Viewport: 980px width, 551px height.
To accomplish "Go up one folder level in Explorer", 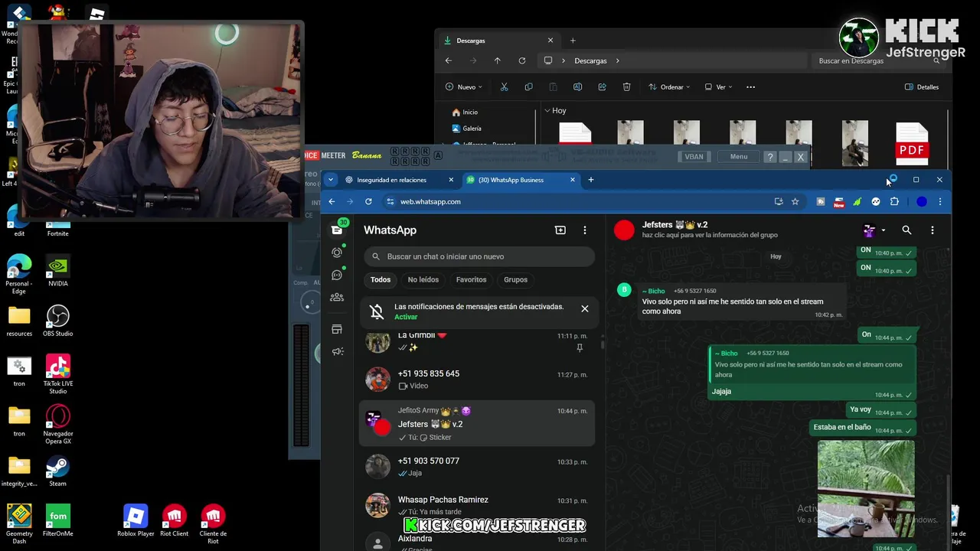I will (497, 60).
